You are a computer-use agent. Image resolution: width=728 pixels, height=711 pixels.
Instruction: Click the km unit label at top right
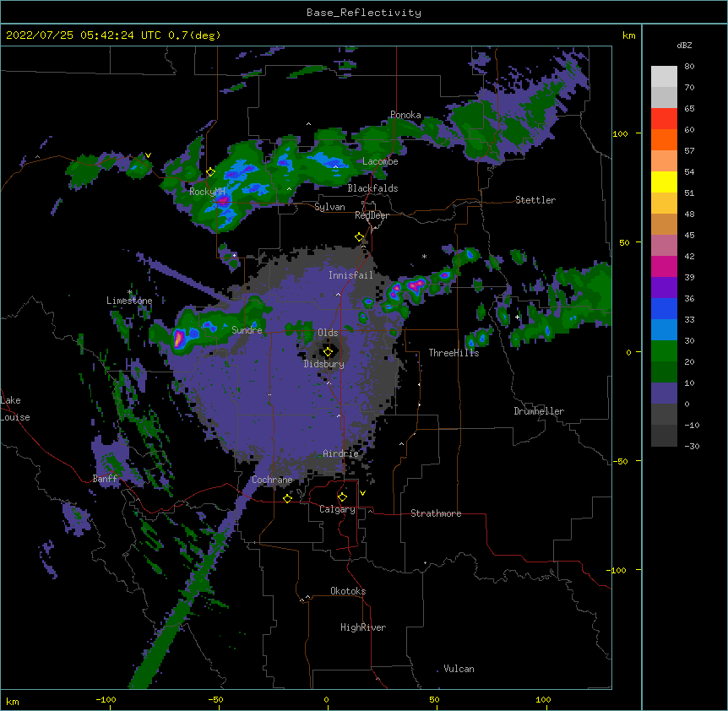pos(628,35)
